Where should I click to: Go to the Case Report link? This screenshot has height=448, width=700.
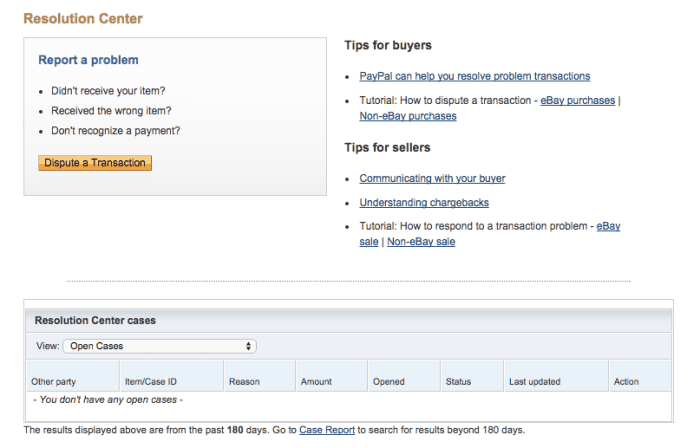pyautogui.click(x=327, y=430)
